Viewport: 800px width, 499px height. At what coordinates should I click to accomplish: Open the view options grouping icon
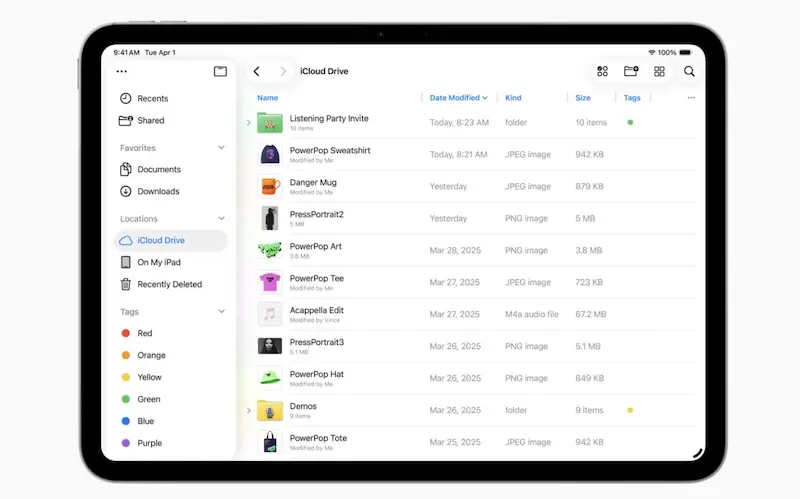(x=603, y=71)
